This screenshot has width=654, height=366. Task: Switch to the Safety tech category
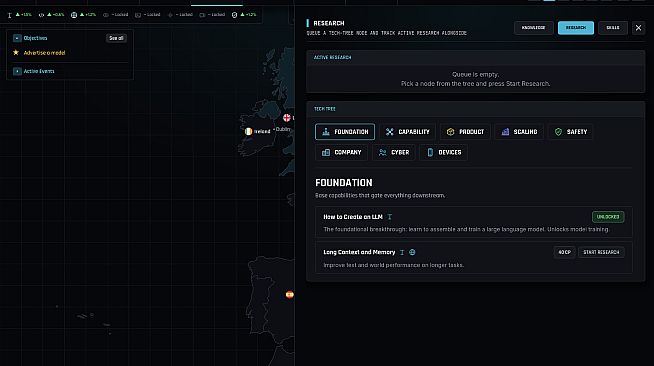tap(571, 132)
